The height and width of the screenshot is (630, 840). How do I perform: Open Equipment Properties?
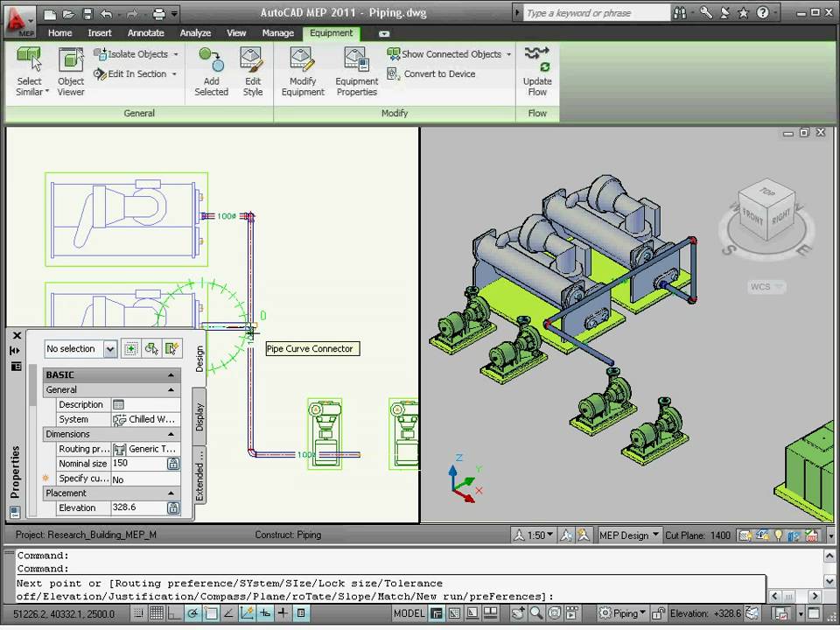coord(356,72)
